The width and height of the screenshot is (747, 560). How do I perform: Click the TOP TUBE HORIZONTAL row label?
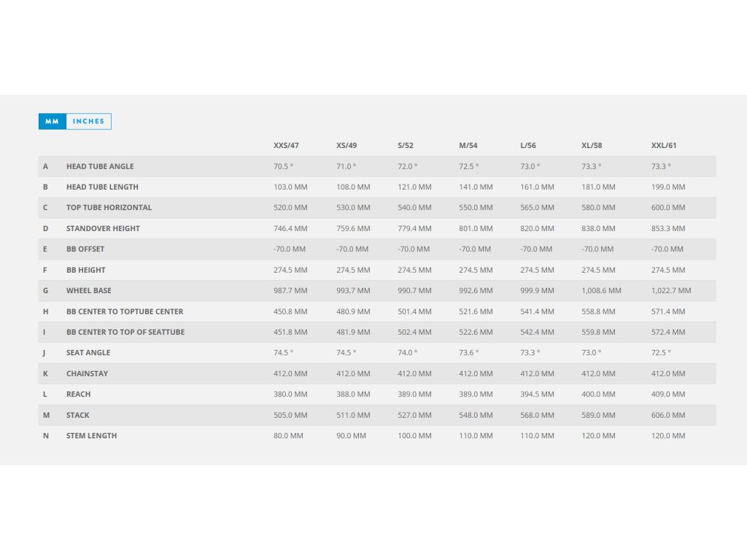[109, 208]
